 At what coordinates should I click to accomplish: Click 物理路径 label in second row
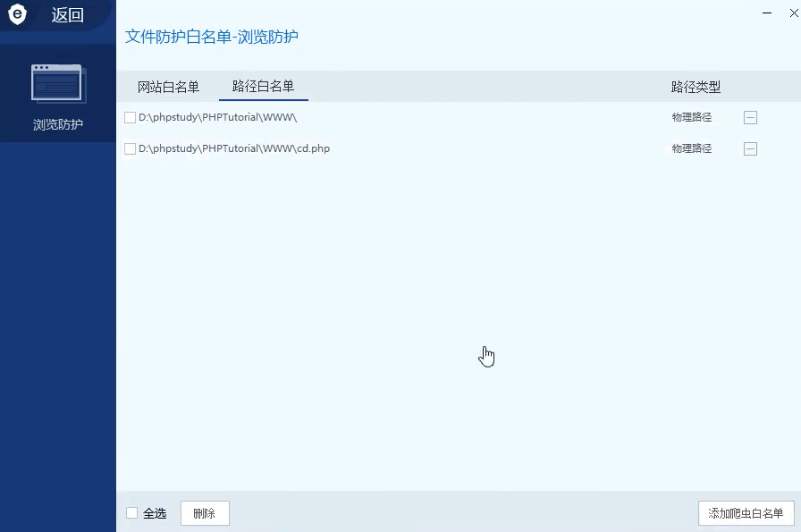pyautogui.click(x=692, y=148)
